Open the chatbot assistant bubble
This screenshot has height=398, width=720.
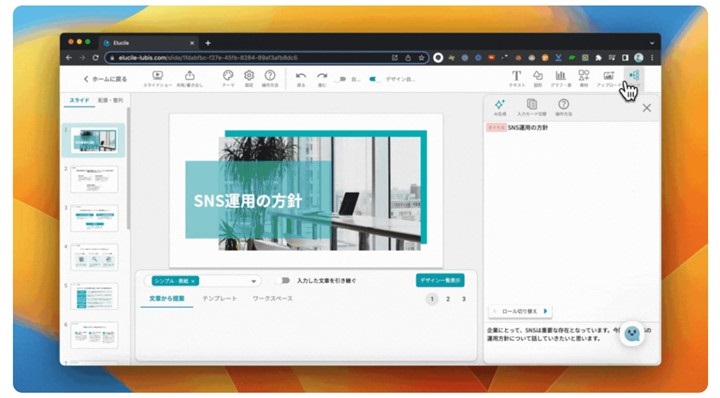632,334
